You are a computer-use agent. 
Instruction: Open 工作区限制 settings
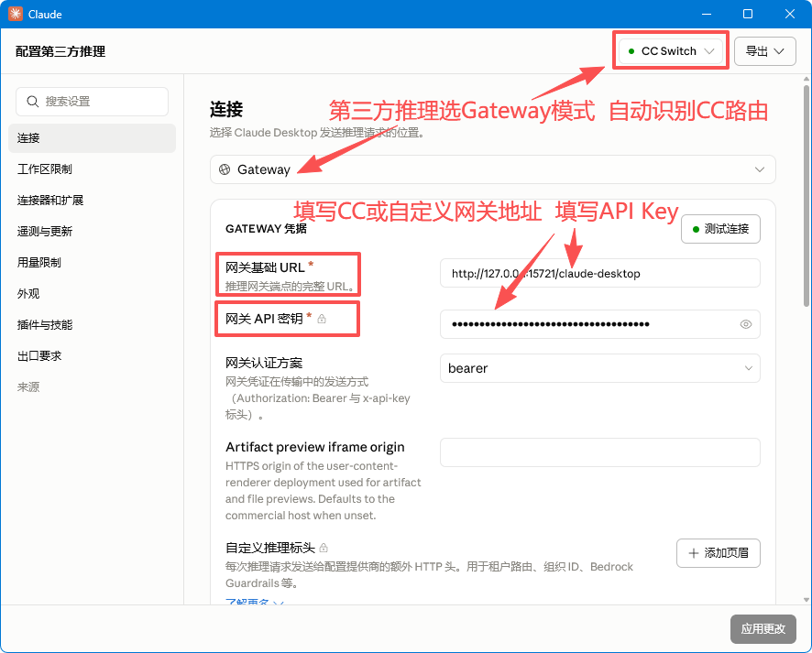point(93,169)
